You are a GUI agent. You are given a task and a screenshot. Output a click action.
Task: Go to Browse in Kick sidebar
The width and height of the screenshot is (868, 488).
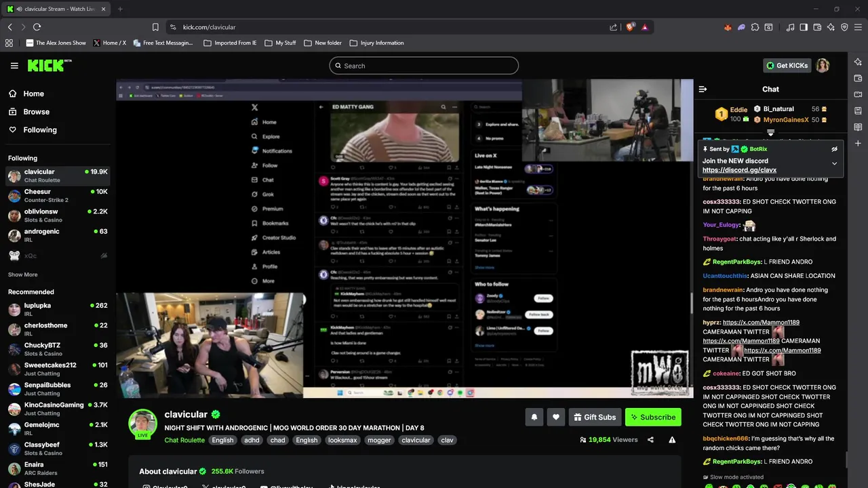(29, 112)
